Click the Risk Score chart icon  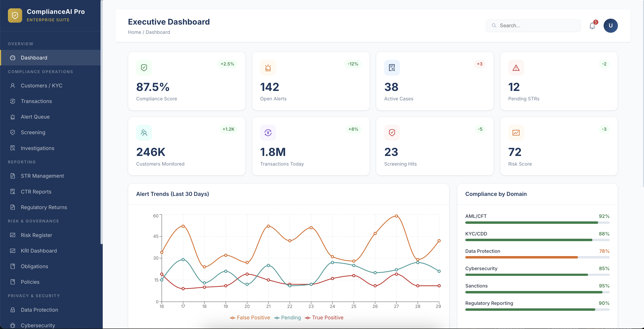[516, 133]
